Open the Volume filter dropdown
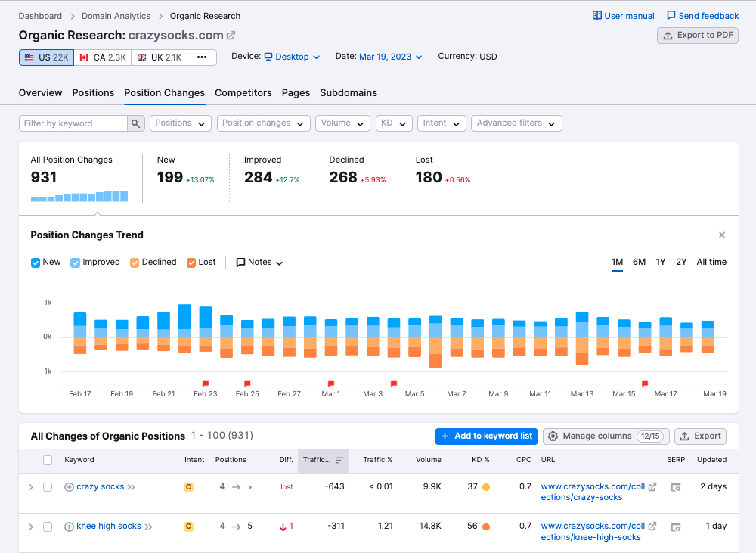This screenshot has width=756, height=553. 342,123
